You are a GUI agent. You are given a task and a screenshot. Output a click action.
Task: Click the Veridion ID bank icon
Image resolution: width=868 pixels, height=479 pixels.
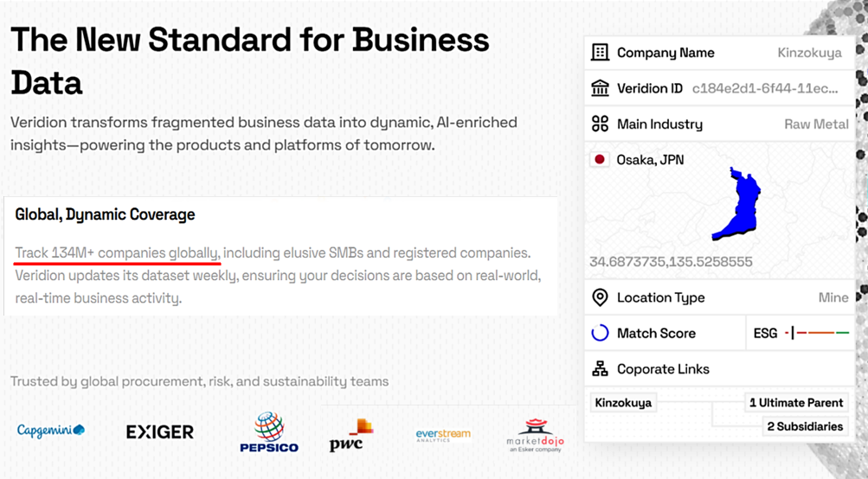point(600,88)
